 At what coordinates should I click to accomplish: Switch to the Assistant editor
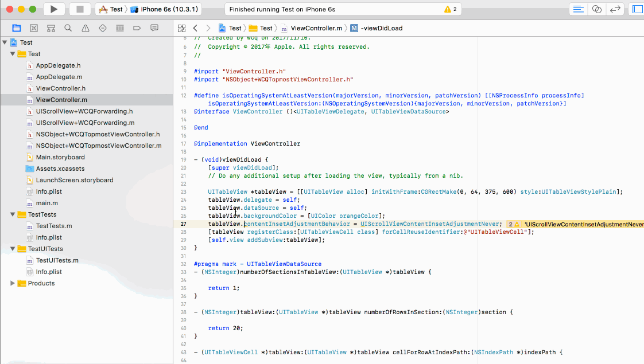click(x=597, y=9)
